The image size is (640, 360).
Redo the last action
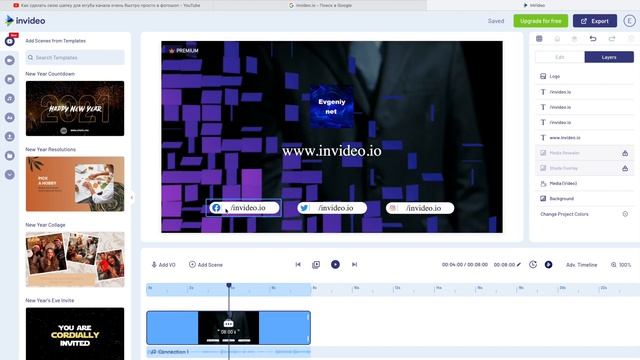[x=612, y=38]
